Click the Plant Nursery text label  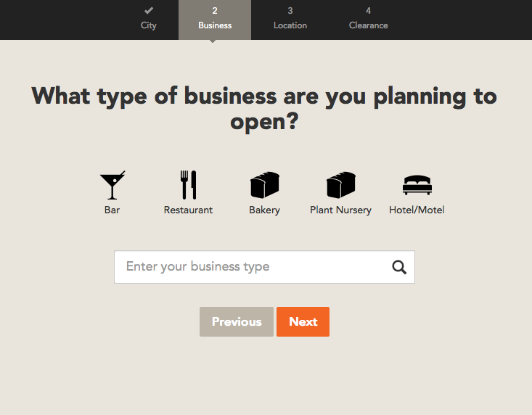pos(340,210)
